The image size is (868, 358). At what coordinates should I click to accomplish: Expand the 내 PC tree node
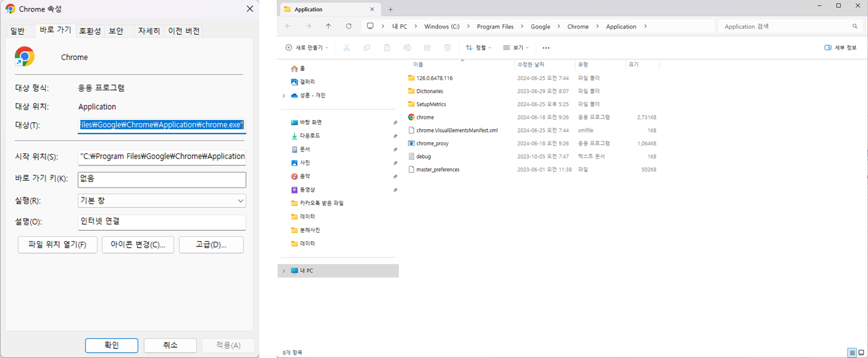(x=283, y=271)
